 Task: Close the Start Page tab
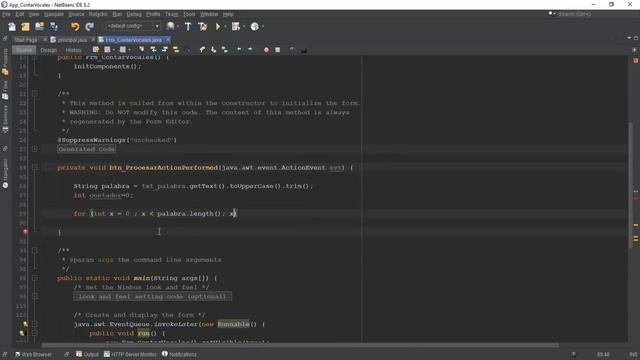click(45, 40)
